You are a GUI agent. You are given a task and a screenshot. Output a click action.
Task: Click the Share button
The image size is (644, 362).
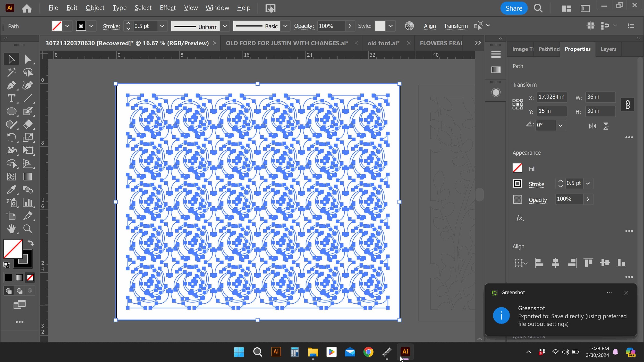pyautogui.click(x=514, y=8)
